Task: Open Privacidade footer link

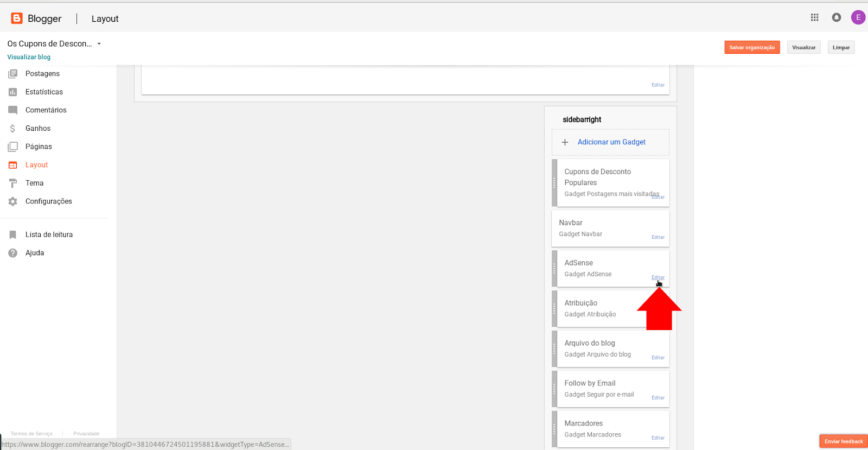Action: pos(86,434)
